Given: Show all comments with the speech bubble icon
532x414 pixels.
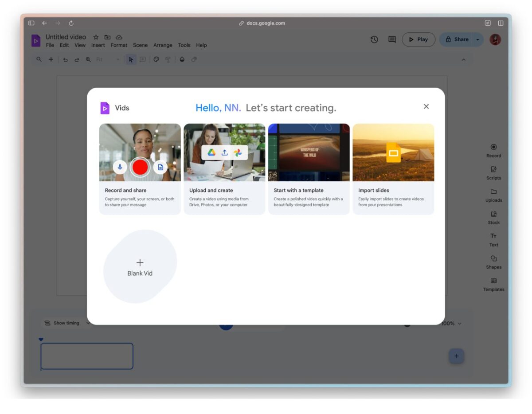Looking at the screenshot, I should coord(391,39).
